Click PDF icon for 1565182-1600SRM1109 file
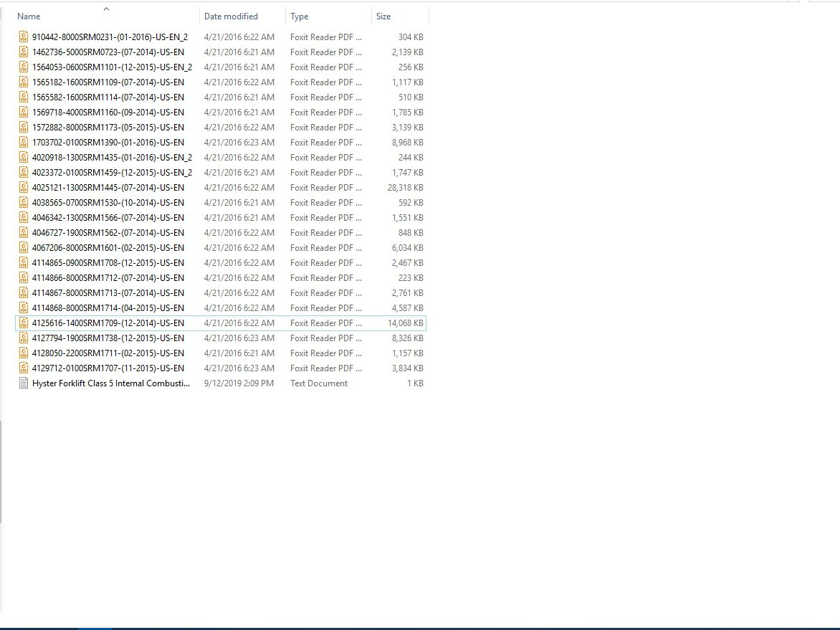Screen dimensions: 840x630 (x=24, y=82)
